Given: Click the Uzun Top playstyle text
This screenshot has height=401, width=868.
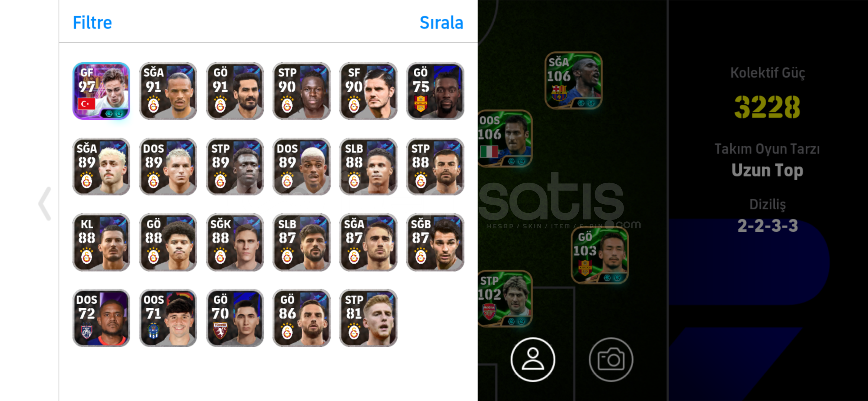Looking at the screenshot, I should 767,170.
